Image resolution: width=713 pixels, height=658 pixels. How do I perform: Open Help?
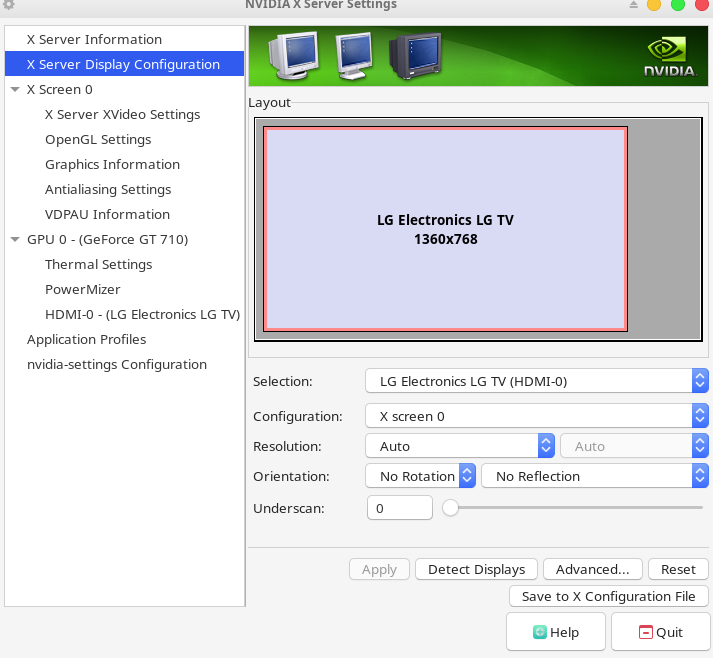coord(556,632)
